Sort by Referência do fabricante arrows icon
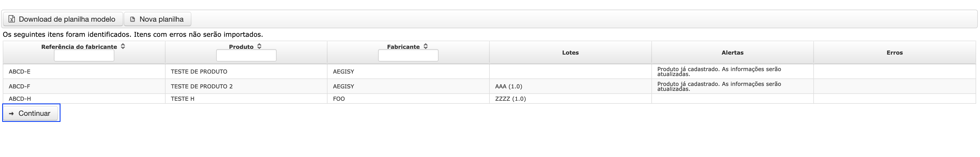 pyautogui.click(x=123, y=46)
